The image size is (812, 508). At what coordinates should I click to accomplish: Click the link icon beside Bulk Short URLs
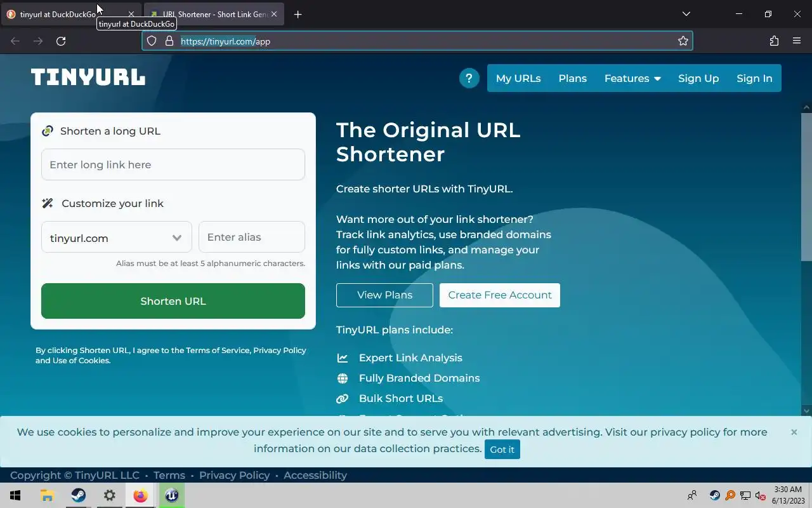[x=343, y=399]
